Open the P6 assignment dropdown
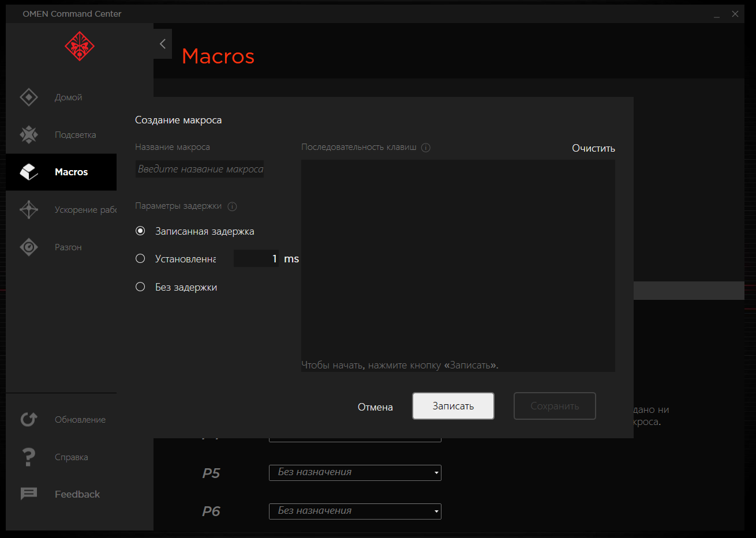This screenshot has width=756, height=538. pyautogui.click(x=355, y=511)
